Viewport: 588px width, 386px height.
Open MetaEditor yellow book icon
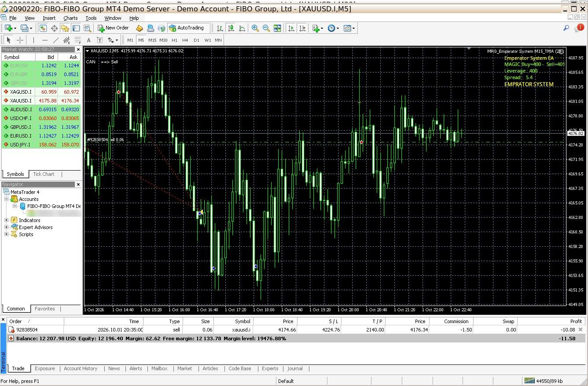[140, 28]
